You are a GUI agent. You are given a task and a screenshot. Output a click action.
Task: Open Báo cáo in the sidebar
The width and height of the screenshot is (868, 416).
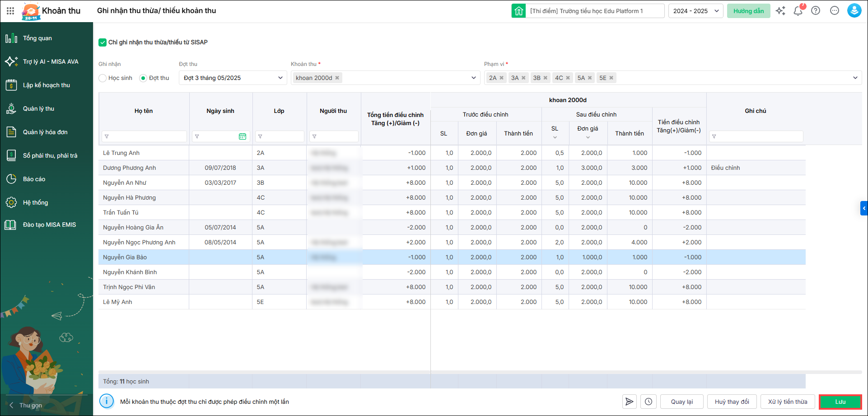[x=34, y=179]
